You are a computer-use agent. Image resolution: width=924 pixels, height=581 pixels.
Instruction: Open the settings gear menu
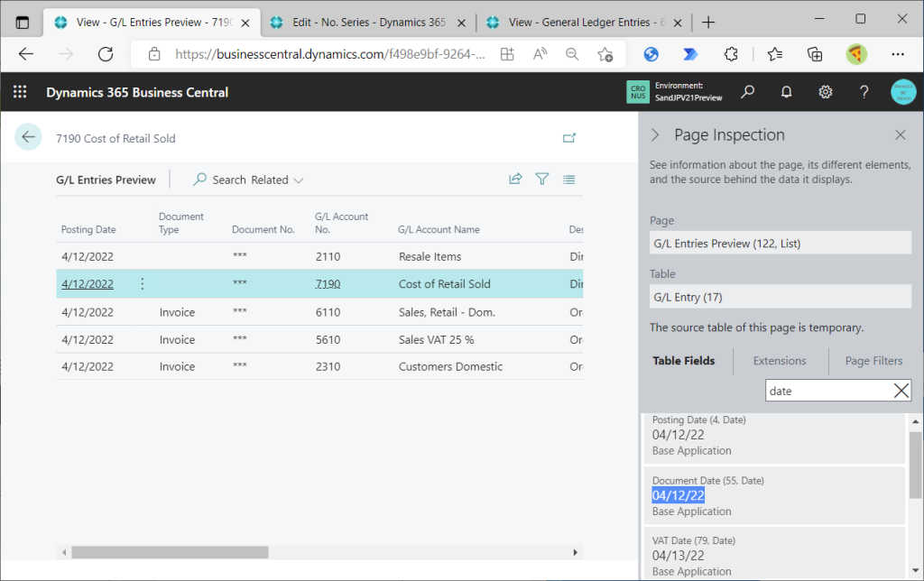pyautogui.click(x=825, y=92)
